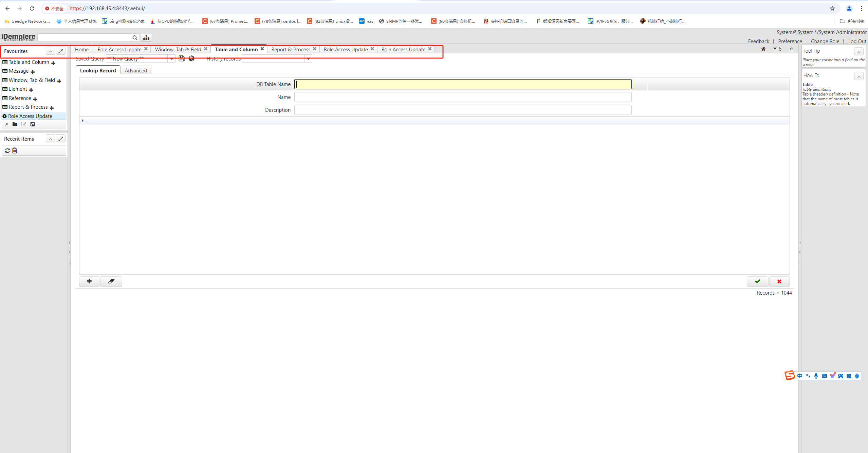This screenshot has width=868, height=453.
Task: Collapse the Tool Tip panel
Action: [858, 52]
